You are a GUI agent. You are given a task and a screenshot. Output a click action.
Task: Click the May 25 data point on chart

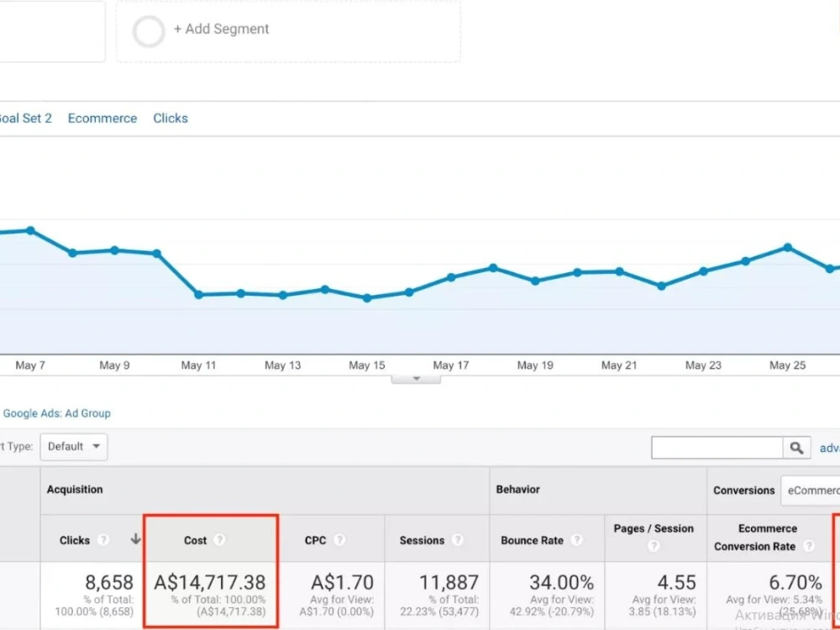[x=788, y=248]
